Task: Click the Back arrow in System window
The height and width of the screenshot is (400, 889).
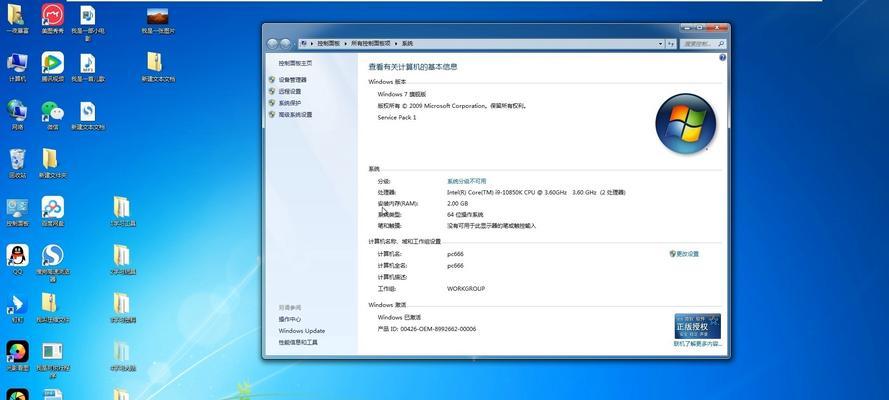Action: [272, 44]
